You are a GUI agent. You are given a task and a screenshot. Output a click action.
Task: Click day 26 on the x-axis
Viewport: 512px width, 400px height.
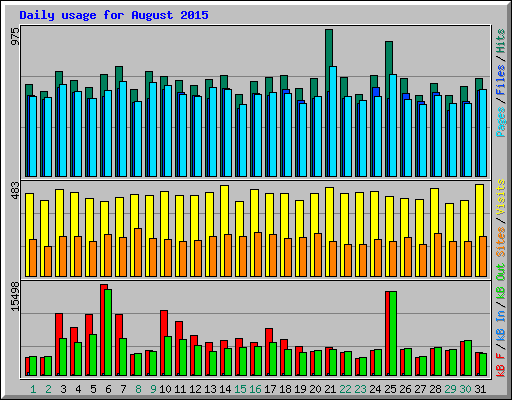[405, 389]
